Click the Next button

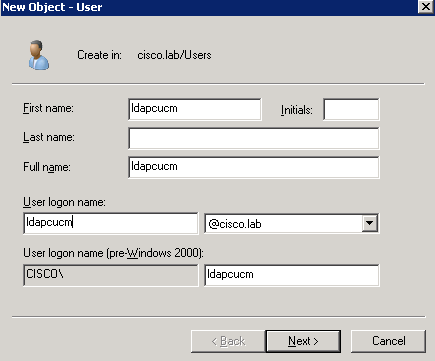coord(303,341)
